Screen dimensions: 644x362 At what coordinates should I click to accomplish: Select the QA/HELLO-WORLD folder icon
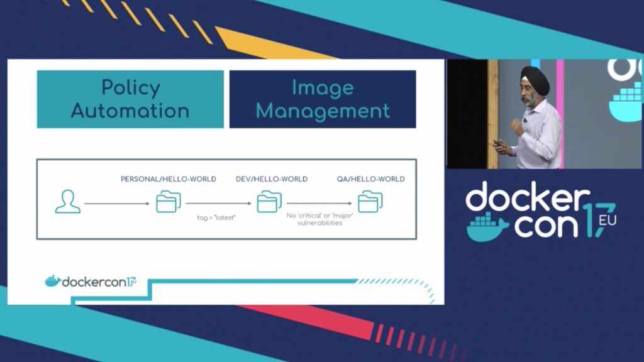[370, 202]
